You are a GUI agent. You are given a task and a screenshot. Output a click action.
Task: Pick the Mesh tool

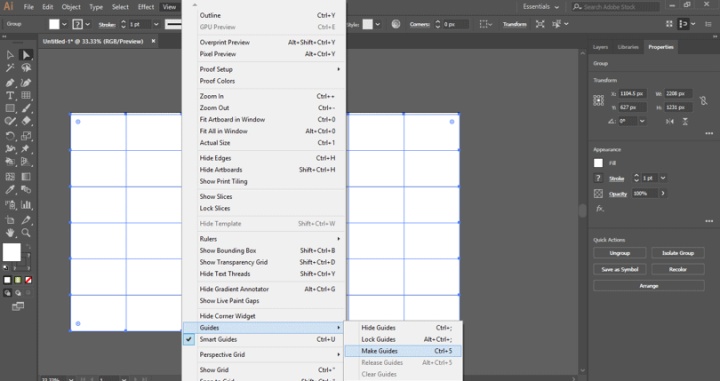point(10,177)
